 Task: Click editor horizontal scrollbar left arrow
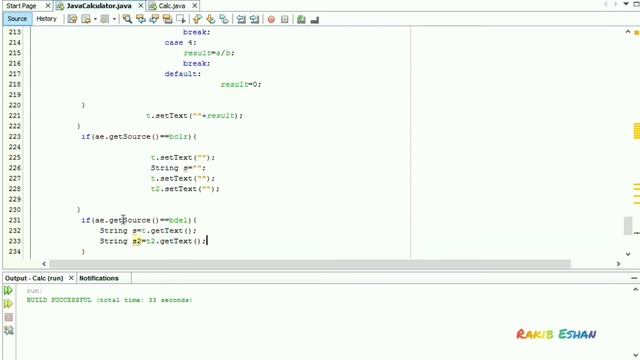click(x=44, y=264)
